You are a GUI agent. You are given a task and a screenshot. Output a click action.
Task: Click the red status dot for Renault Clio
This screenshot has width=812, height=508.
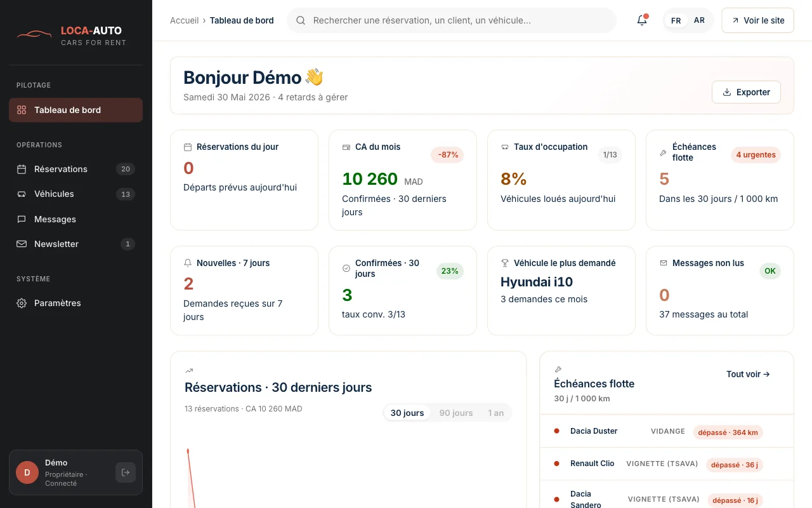click(557, 464)
